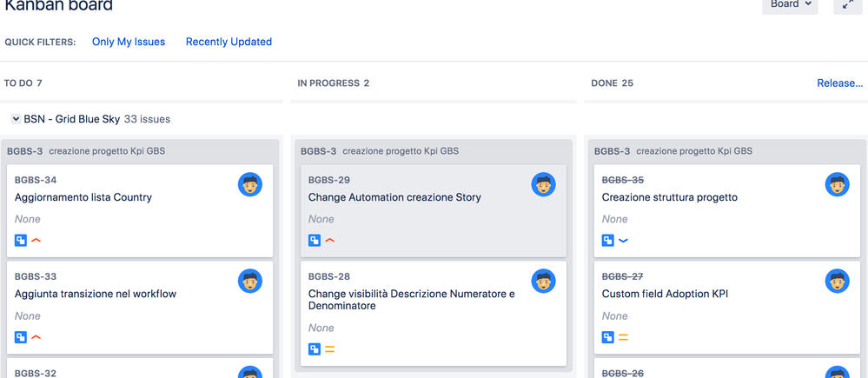
Task: Enter full screen with the expand icon
Action: pos(847,4)
